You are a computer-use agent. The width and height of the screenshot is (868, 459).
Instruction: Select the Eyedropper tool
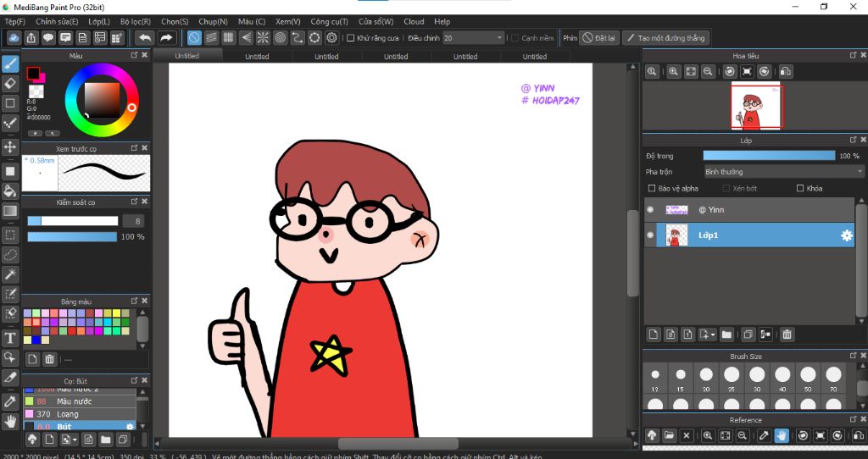point(10,401)
